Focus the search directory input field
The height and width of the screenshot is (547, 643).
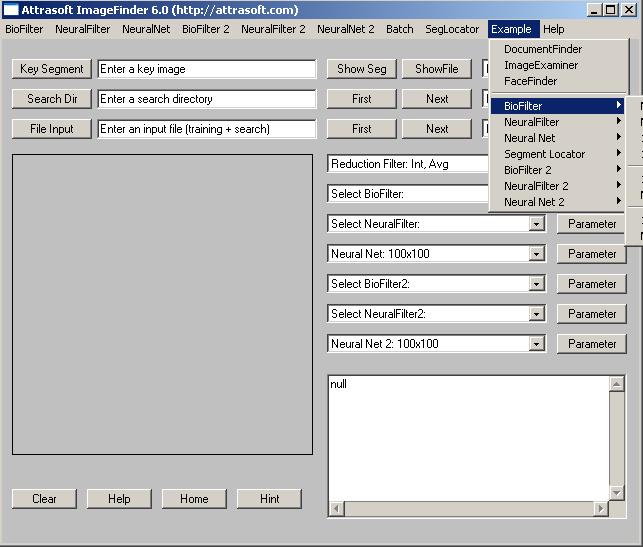[206, 99]
